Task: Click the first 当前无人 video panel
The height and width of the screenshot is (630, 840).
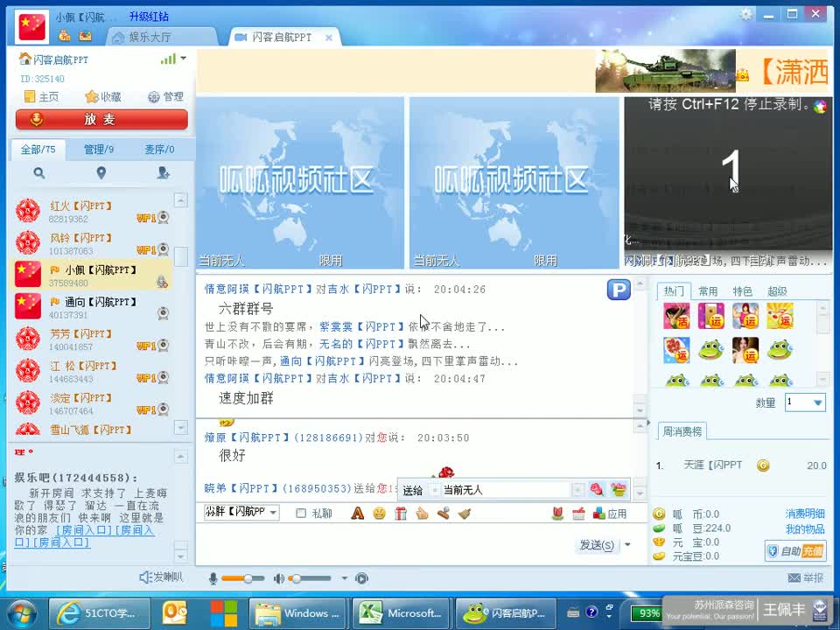Action: [x=300, y=183]
